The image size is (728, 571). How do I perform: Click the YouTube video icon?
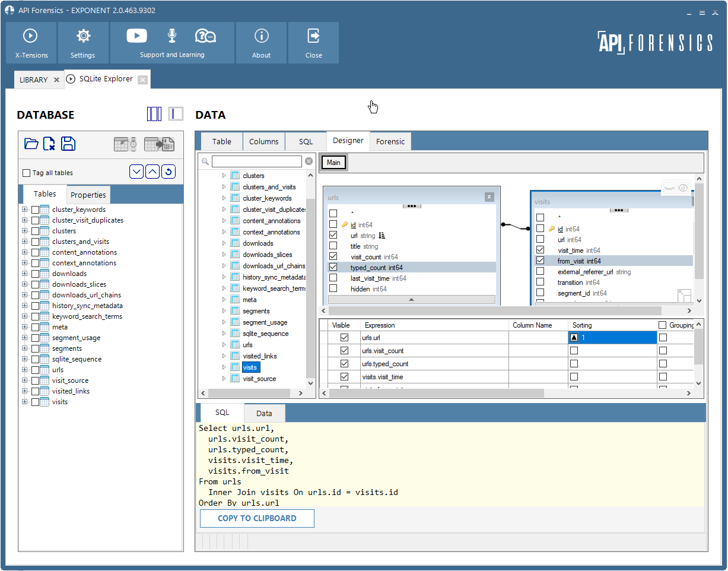(x=136, y=36)
